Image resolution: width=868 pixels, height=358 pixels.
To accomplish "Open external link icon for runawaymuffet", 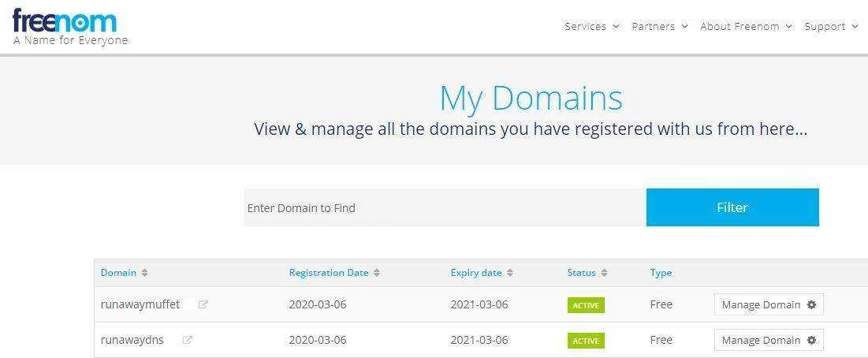I will pyautogui.click(x=203, y=304).
